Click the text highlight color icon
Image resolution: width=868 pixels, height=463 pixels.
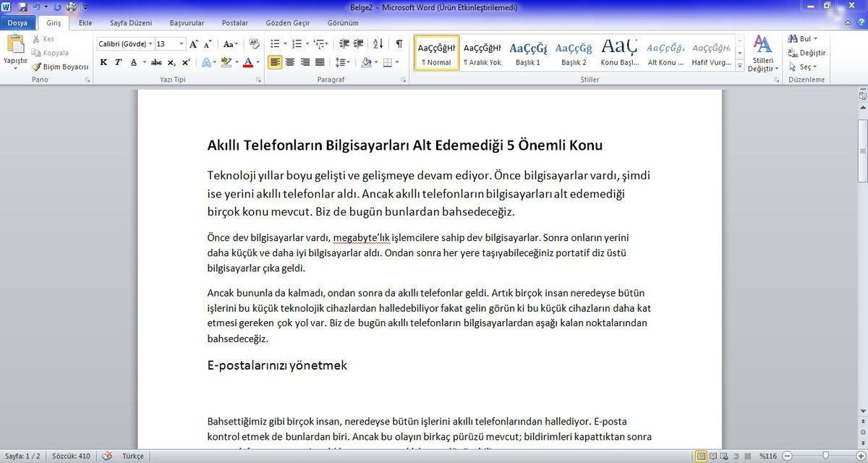pos(227,62)
